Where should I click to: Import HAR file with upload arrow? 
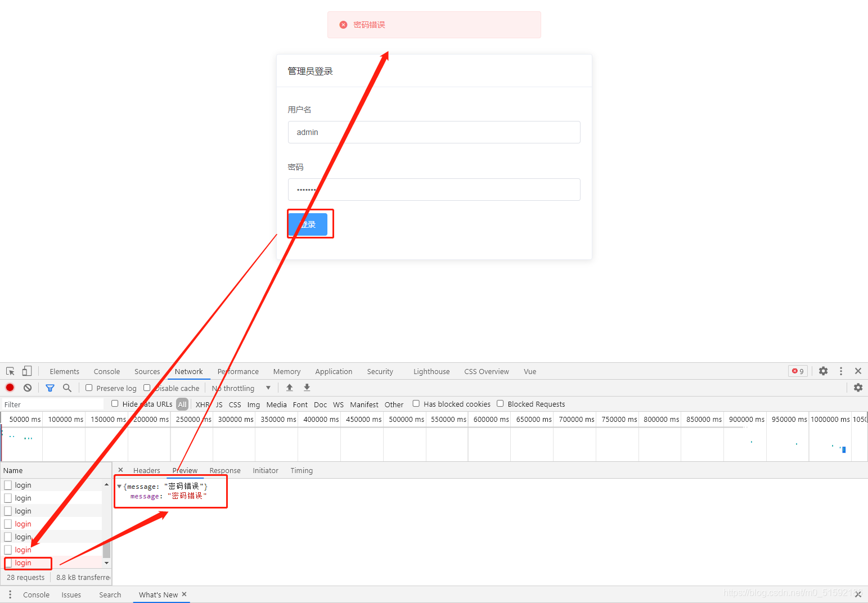290,388
